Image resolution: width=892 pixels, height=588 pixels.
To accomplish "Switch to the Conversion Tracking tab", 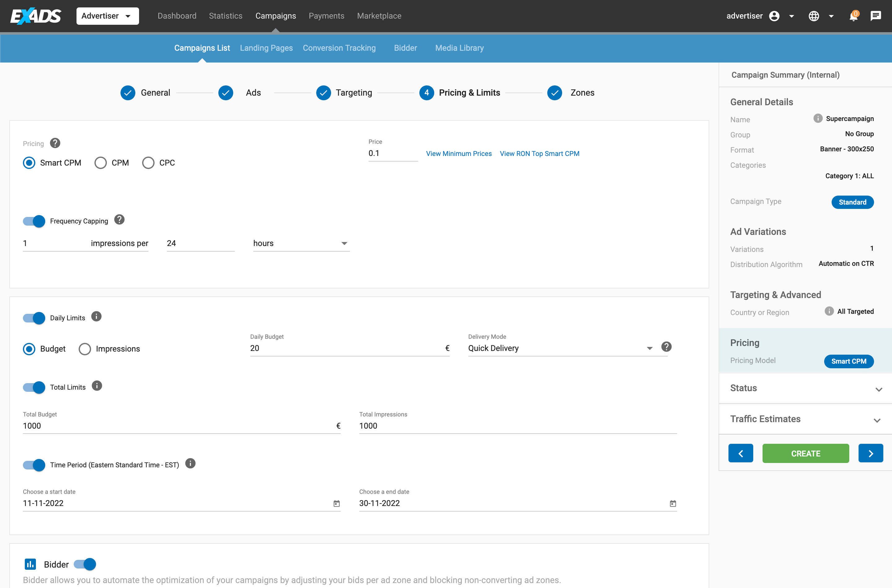I will [339, 48].
